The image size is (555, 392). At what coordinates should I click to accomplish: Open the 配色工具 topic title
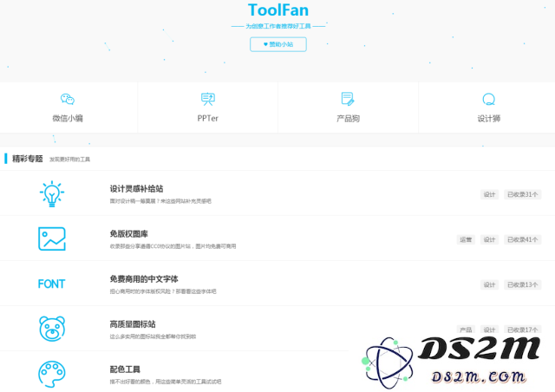[x=125, y=369]
